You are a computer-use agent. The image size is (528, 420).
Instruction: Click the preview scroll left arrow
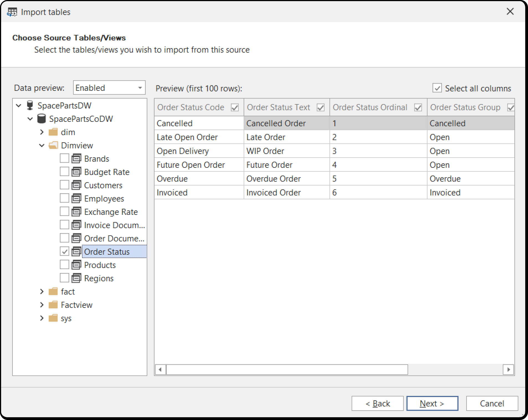[x=160, y=370]
